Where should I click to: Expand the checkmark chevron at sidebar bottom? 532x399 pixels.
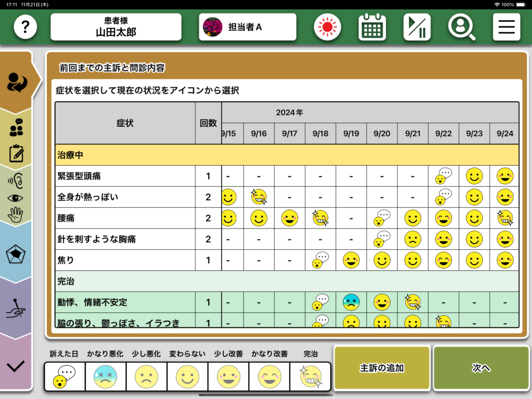tap(16, 366)
